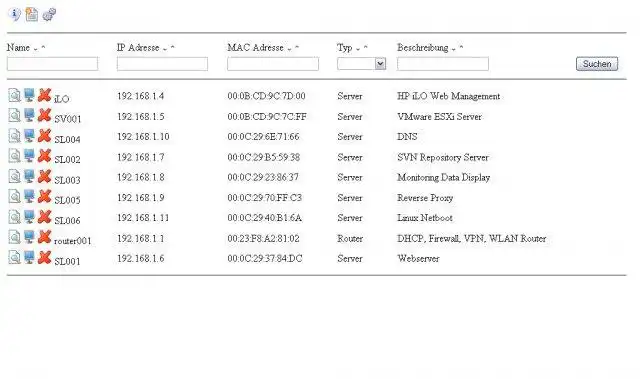Image resolution: width=640 pixels, height=379 pixels.
Task: Sort IP Adresse column descending
Action: point(165,49)
